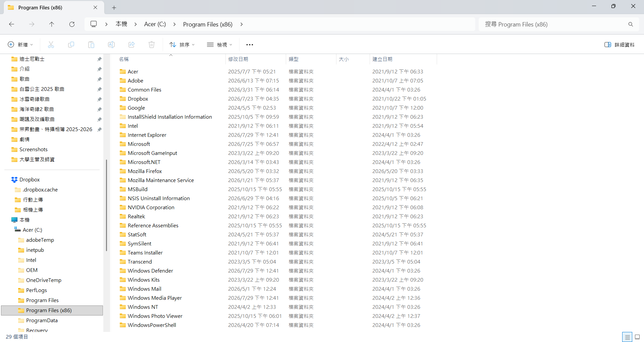Viewport: 644px width, 342px height.
Task: Open the 排序 (Sort) dropdown
Action: (x=182, y=45)
